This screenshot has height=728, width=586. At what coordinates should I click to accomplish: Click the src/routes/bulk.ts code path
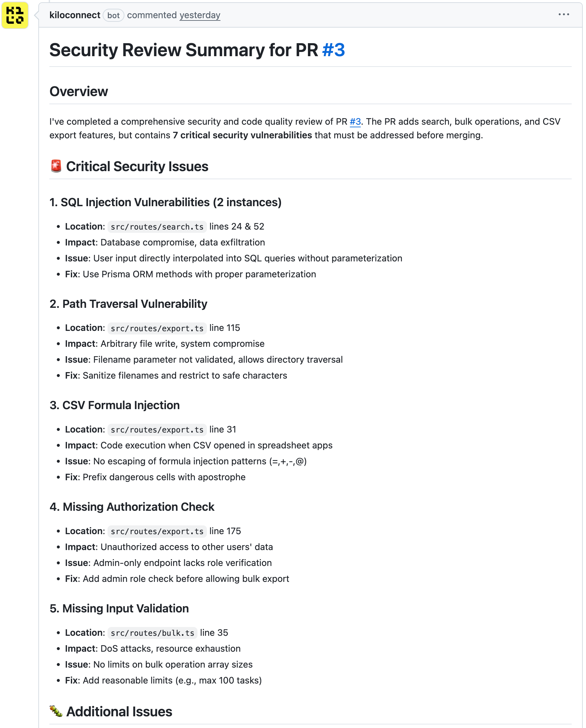(152, 633)
